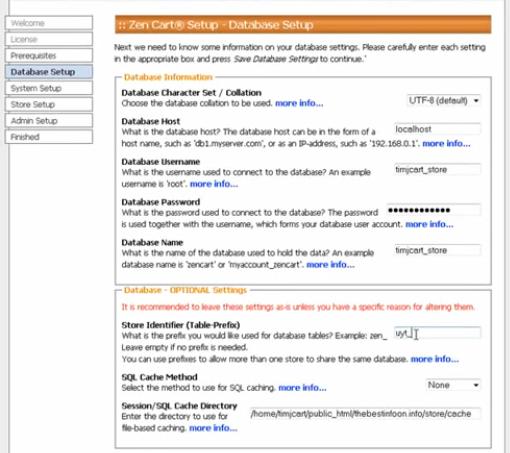The width and height of the screenshot is (510, 453).
Task: Click the Database Username input field
Action: (437, 170)
